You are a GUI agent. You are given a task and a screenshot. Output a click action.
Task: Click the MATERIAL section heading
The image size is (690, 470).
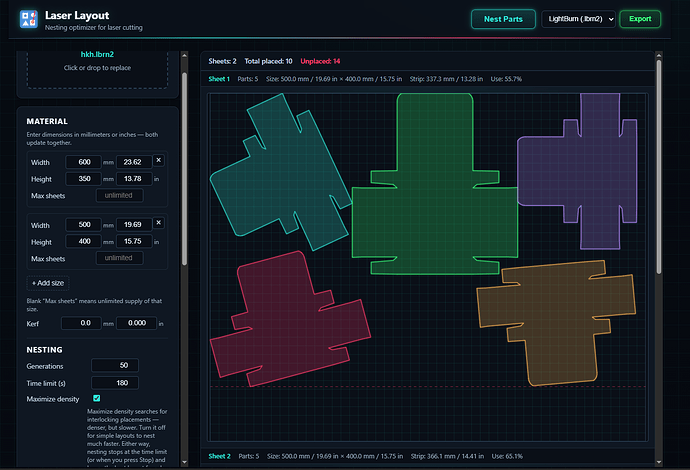click(47, 121)
